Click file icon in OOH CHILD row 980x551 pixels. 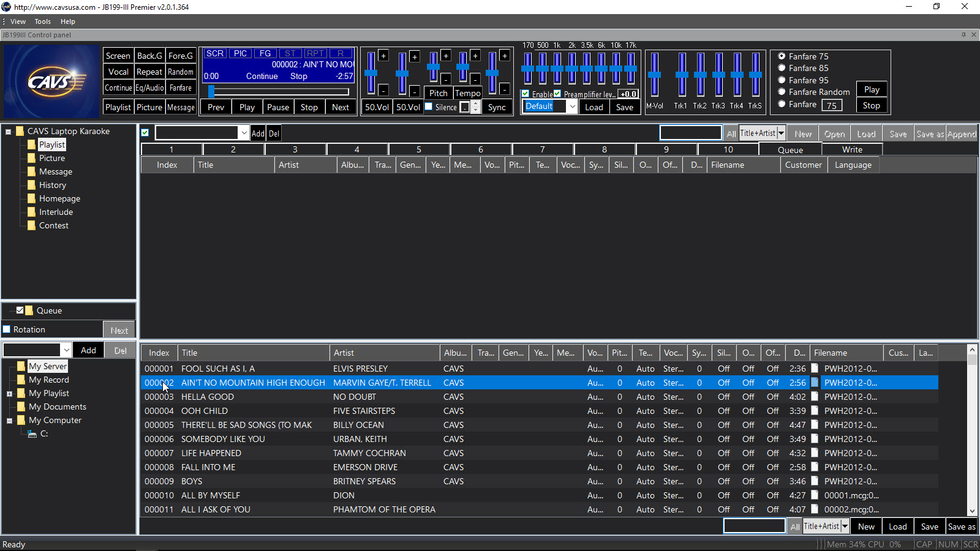(815, 411)
